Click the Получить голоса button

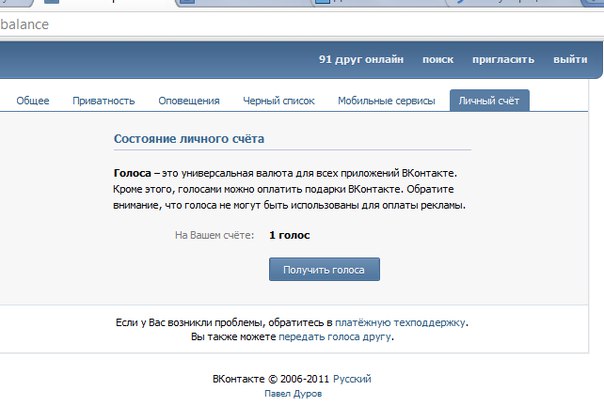[324, 269]
